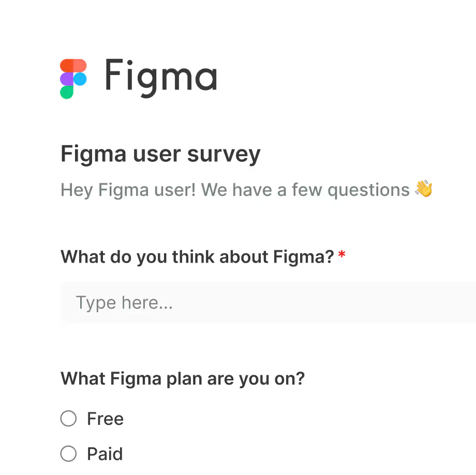Click the red top-left shape of Figma logo
The image size is (476, 475).
click(x=67, y=66)
